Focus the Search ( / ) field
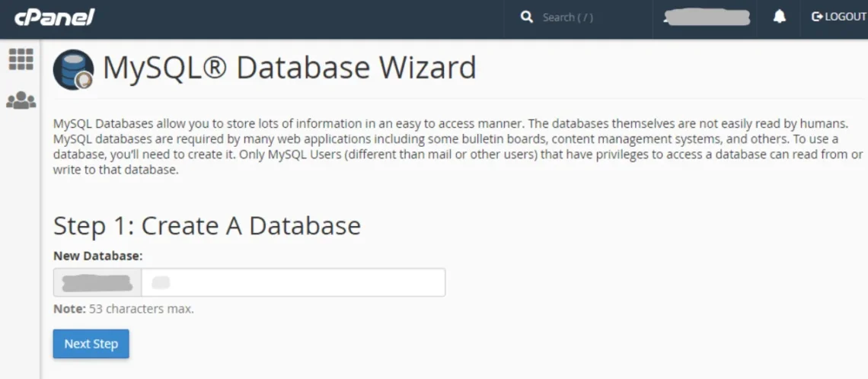 point(586,18)
